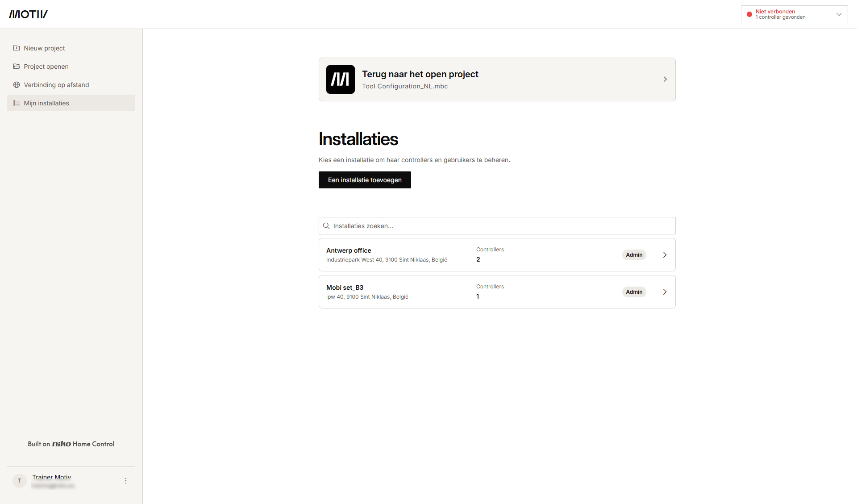Click the Admin badge for Mobi set_B3

click(634, 292)
